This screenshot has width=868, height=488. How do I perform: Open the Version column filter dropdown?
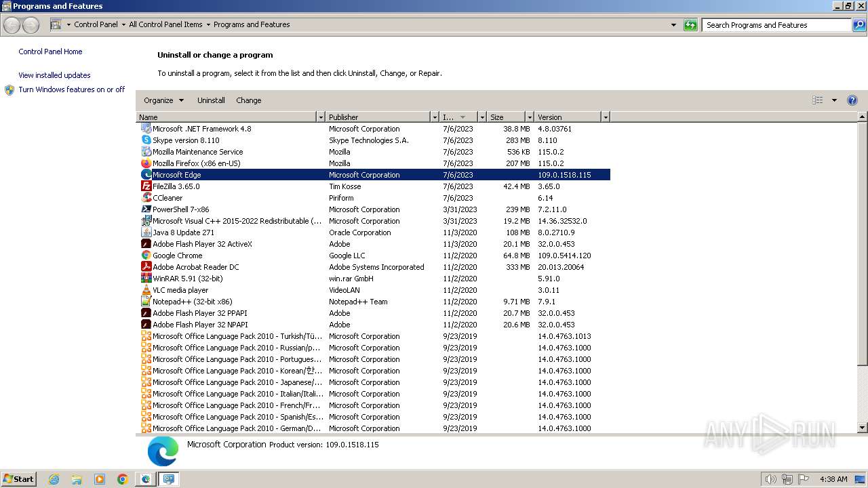pyautogui.click(x=606, y=117)
